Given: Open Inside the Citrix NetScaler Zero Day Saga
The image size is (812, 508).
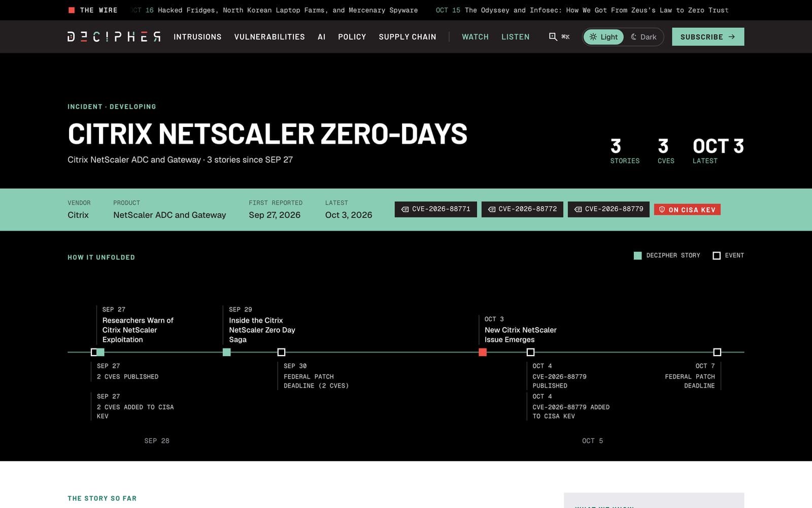Looking at the screenshot, I should tap(262, 330).
